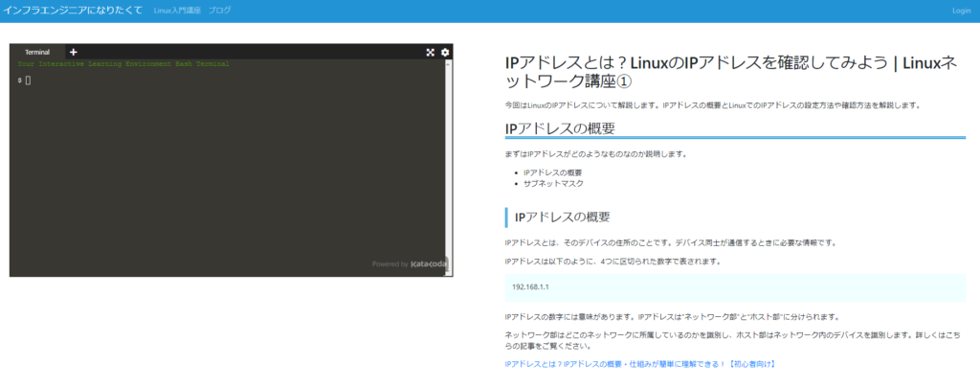Open a new terminal tab with plus icon
980x388 pixels.
click(x=73, y=53)
